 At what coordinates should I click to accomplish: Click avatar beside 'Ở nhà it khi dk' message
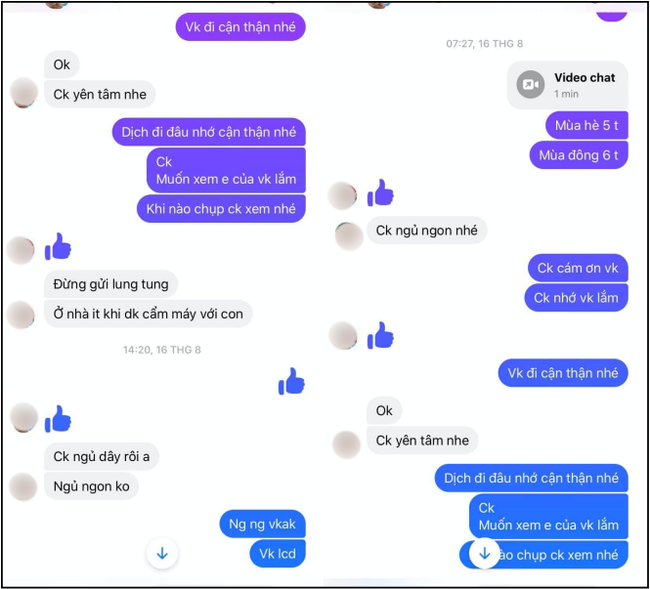coord(21,315)
